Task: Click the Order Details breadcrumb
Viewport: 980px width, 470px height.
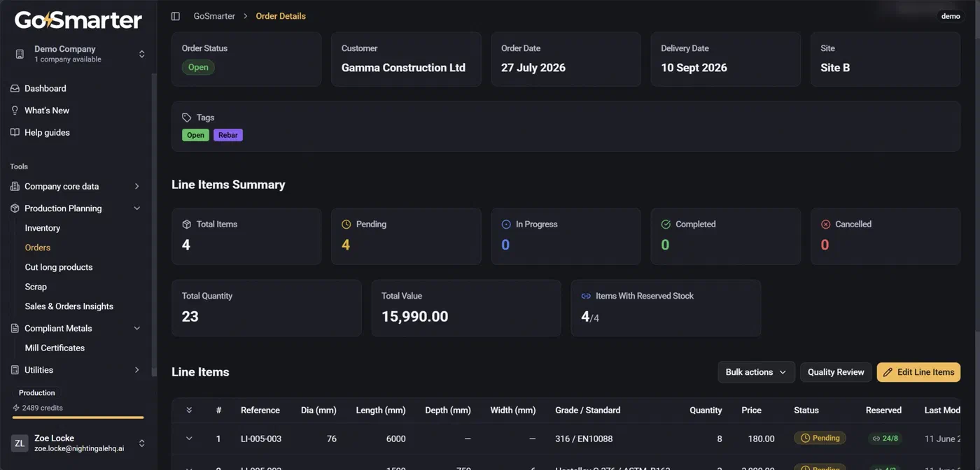Action: tap(281, 16)
